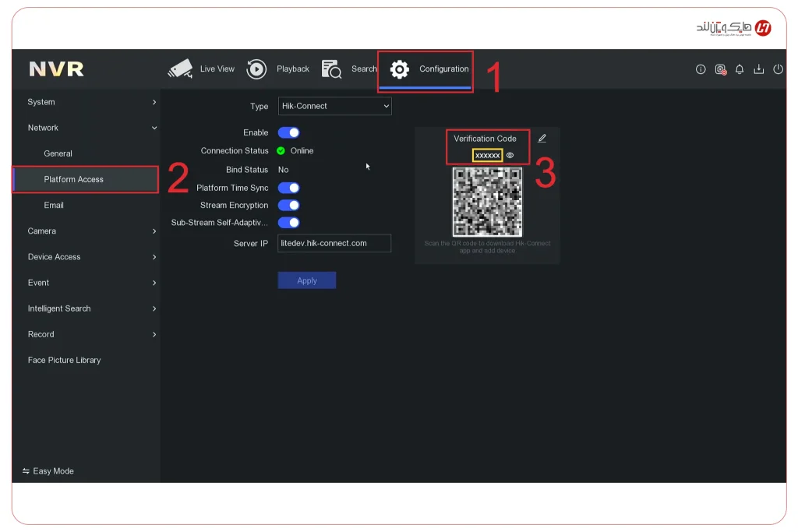This screenshot has width=798, height=532.
Task: Click the Server IP input field
Action: (x=334, y=243)
